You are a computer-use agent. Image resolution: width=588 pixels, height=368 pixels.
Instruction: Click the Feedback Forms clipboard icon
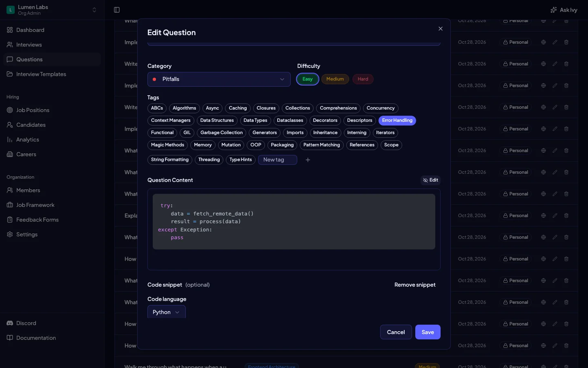point(10,220)
